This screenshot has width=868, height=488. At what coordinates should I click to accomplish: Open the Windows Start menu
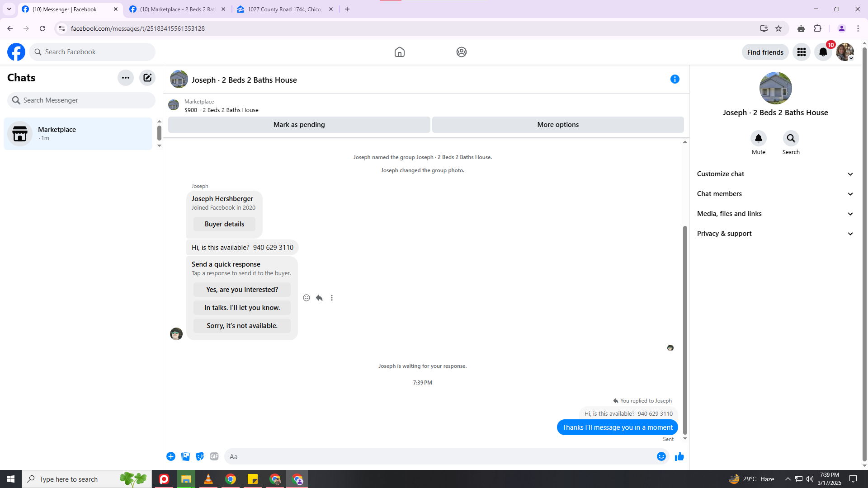(11, 479)
